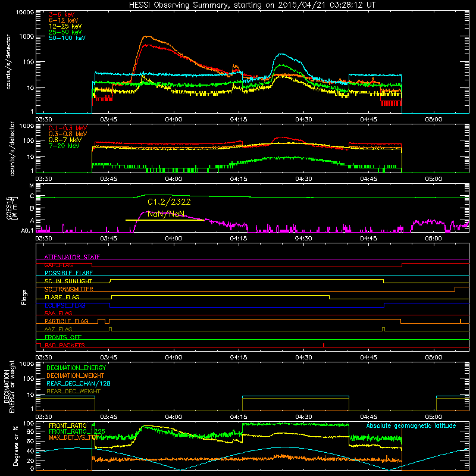Click the HESSI Observing Summary title

(x=252, y=5)
